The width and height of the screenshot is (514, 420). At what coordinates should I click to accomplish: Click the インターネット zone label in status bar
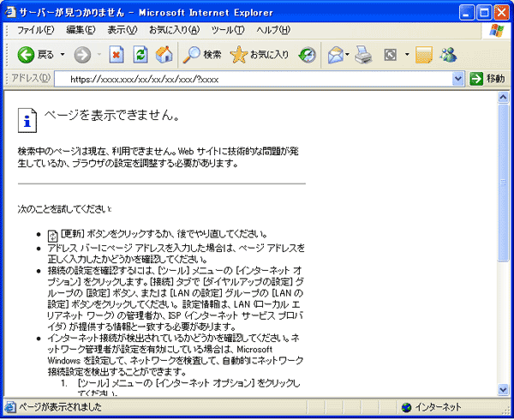pyautogui.click(x=438, y=407)
